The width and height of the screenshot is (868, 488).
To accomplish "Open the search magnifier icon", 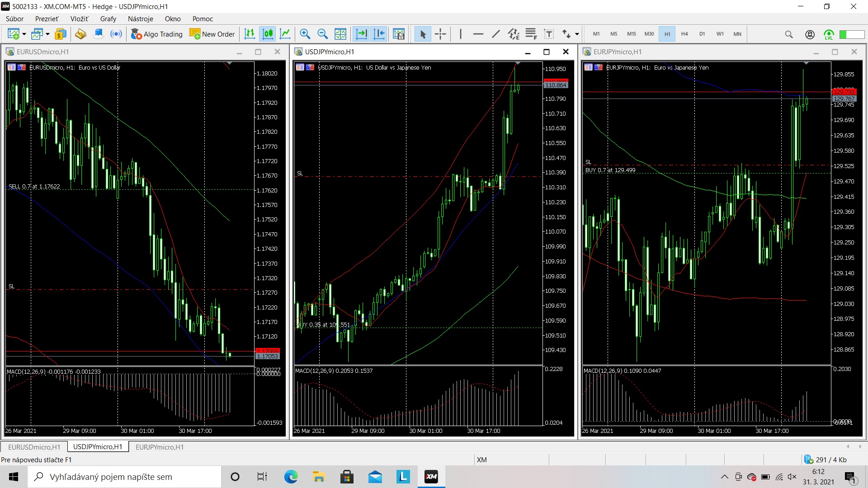I will point(789,34).
